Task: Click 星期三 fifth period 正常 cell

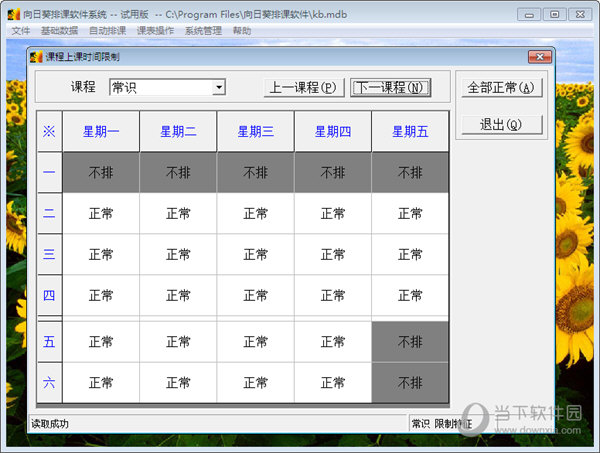Action: [256, 341]
